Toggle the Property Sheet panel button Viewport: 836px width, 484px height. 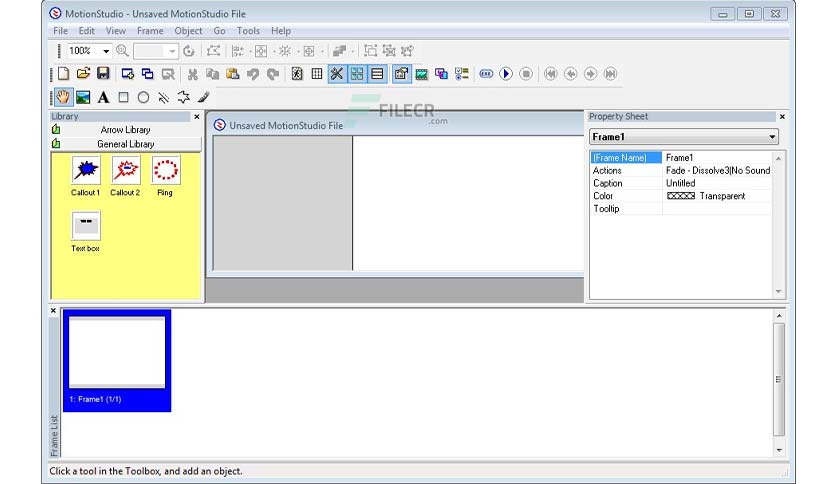(401, 74)
